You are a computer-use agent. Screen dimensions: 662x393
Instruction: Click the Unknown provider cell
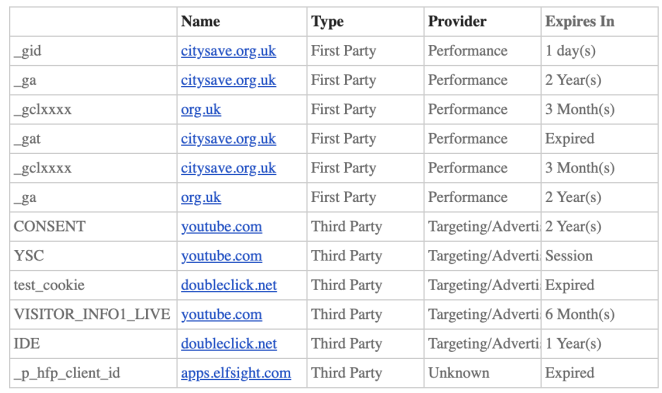pos(483,373)
